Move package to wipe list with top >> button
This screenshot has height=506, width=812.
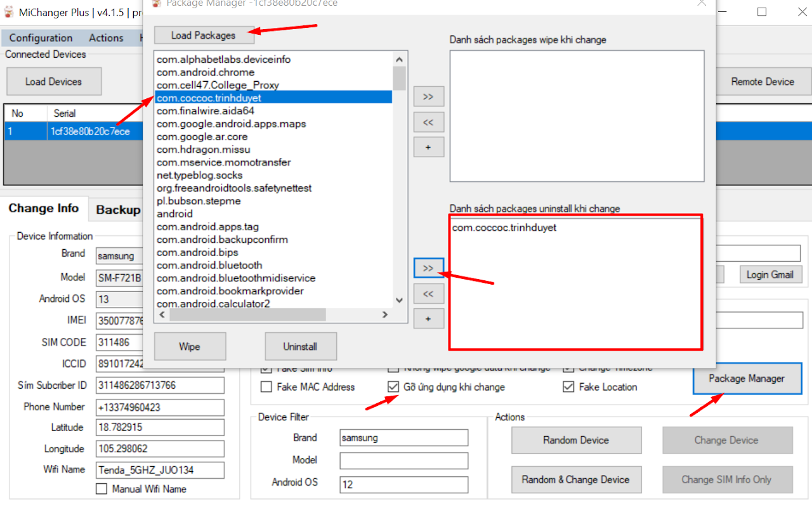[428, 97]
